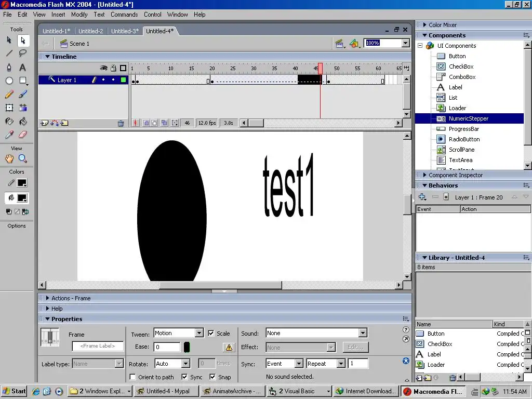This screenshot has width=532, height=399.
Task: Toggle the Sync checkbox
Action: pyautogui.click(x=184, y=377)
